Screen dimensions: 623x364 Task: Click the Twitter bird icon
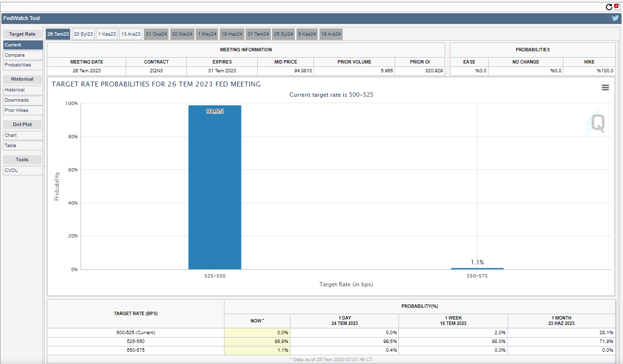615,18
